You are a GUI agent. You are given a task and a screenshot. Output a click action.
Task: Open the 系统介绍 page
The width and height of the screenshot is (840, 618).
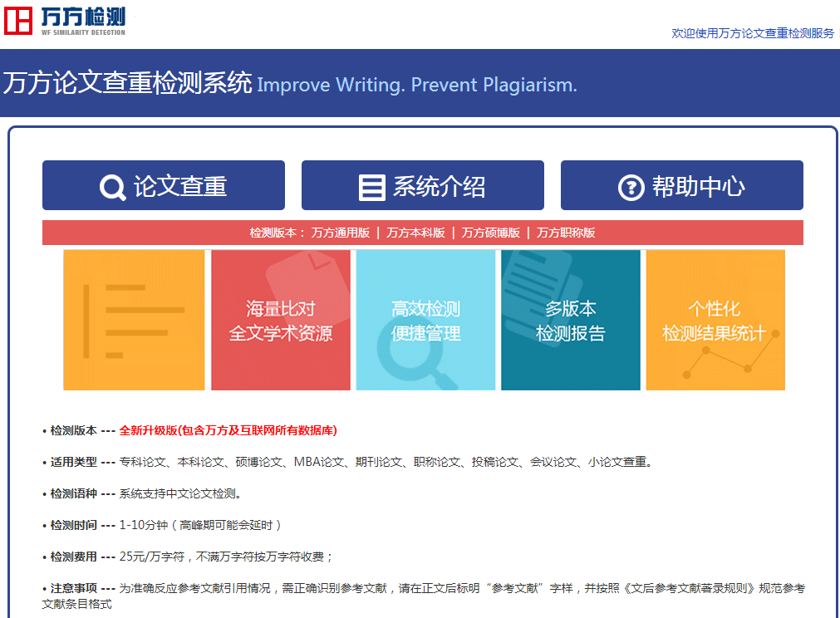423,185
